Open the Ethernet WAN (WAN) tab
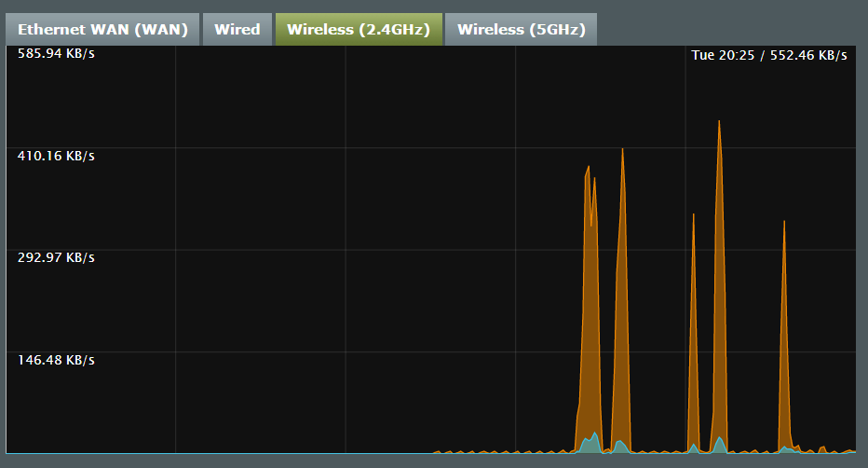 click(x=102, y=29)
